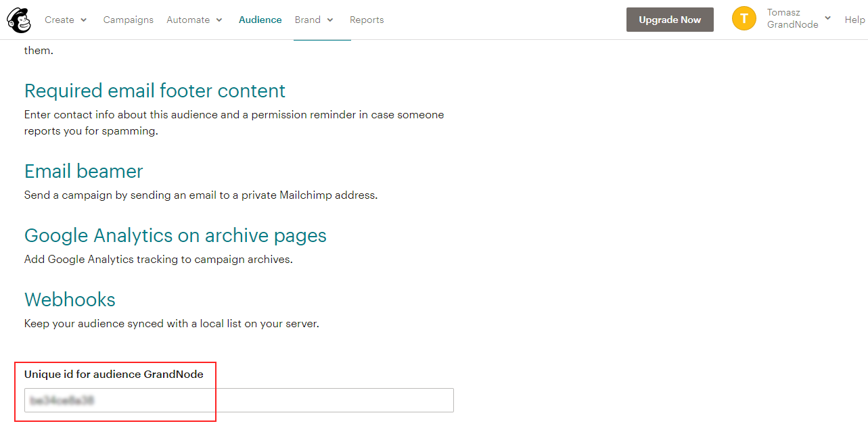868x432 pixels.
Task: Click the Mailchimp monkey logo
Action: coord(19,20)
